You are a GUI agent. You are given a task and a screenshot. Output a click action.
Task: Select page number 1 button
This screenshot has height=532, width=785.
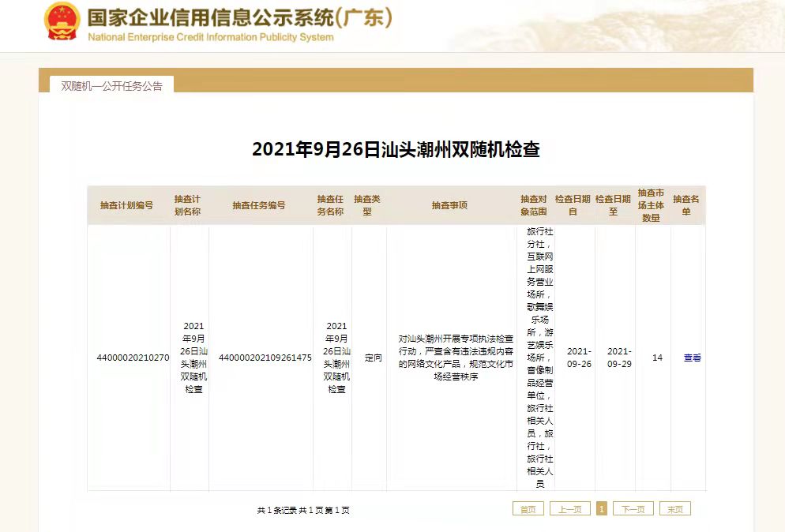coord(602,509)
